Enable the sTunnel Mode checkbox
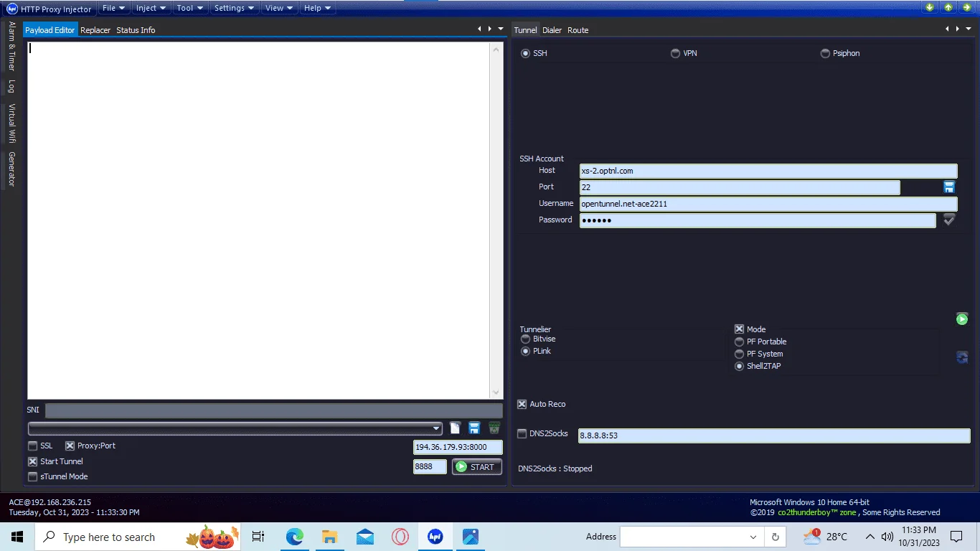This screenshot has height=551, width=980. [x=32, y=477]
